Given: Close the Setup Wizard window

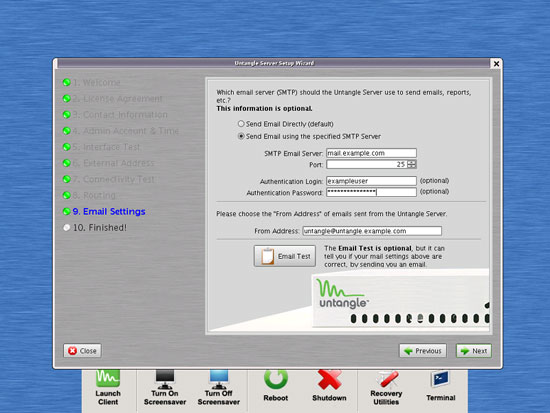Looking at the screenshot, I should click(496, 64).
